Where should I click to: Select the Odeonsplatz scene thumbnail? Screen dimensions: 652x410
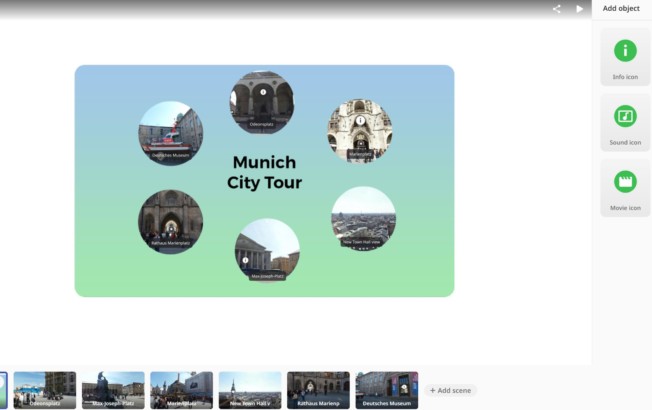44,389
